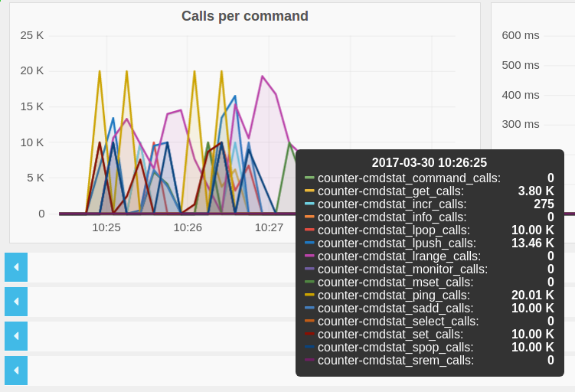Click counter-cmdstat_spop_calls label in tooltip

click(x=395, y=348)
